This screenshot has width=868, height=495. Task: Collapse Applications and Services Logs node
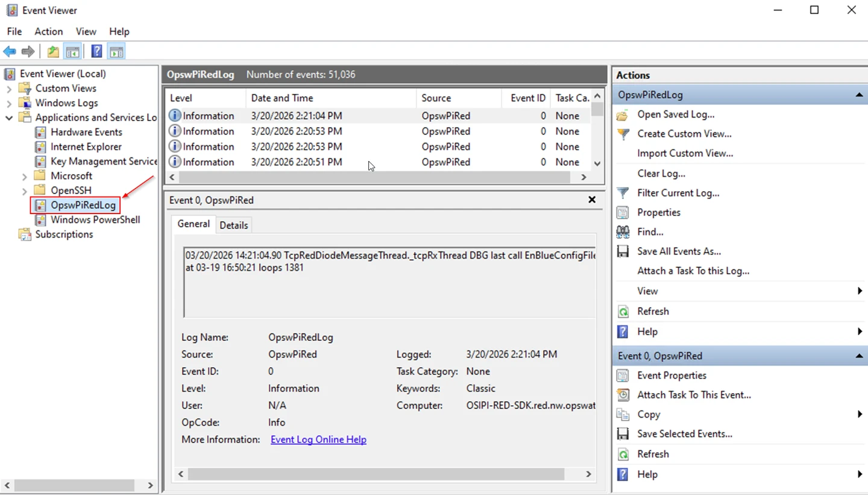pyautogui.click(x=9, y=118)
